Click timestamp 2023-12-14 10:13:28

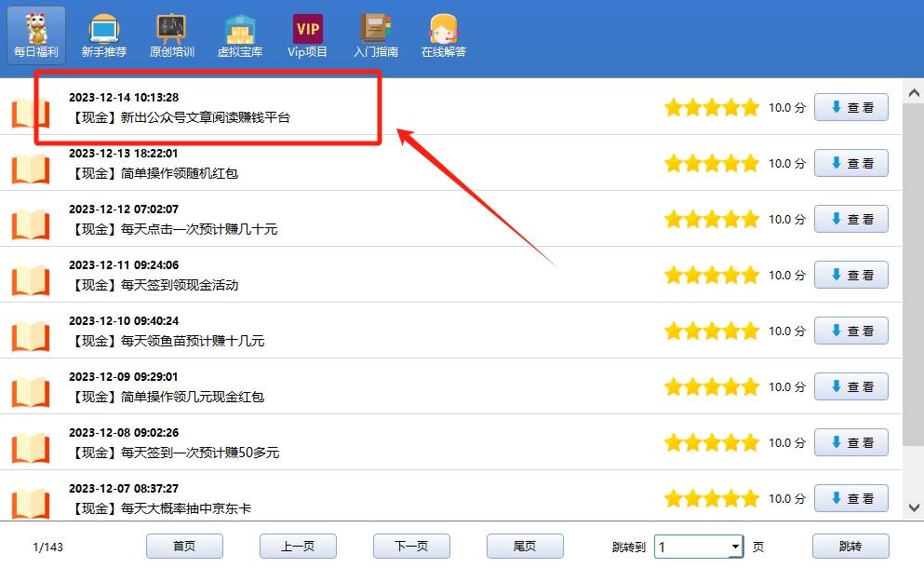[x=124, y=98]
